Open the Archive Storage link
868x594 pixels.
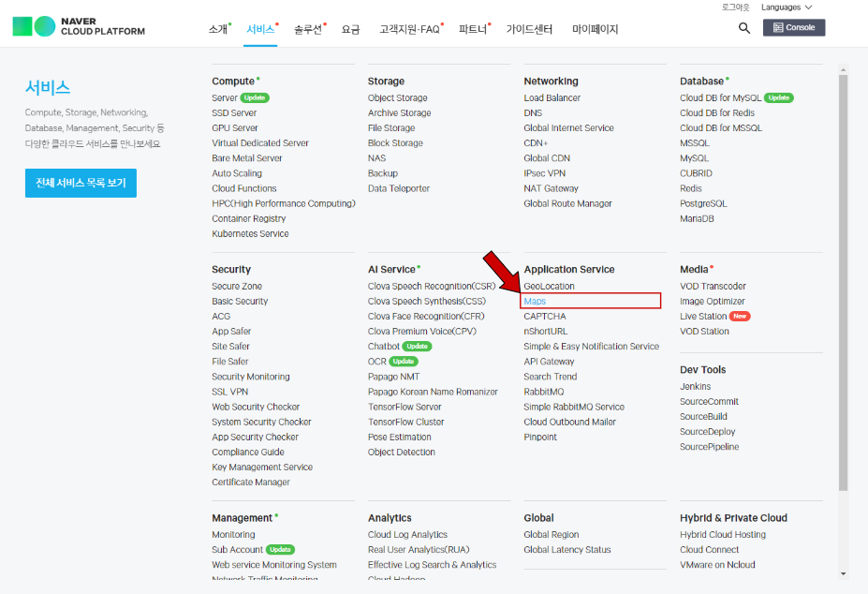pos(399,113)
